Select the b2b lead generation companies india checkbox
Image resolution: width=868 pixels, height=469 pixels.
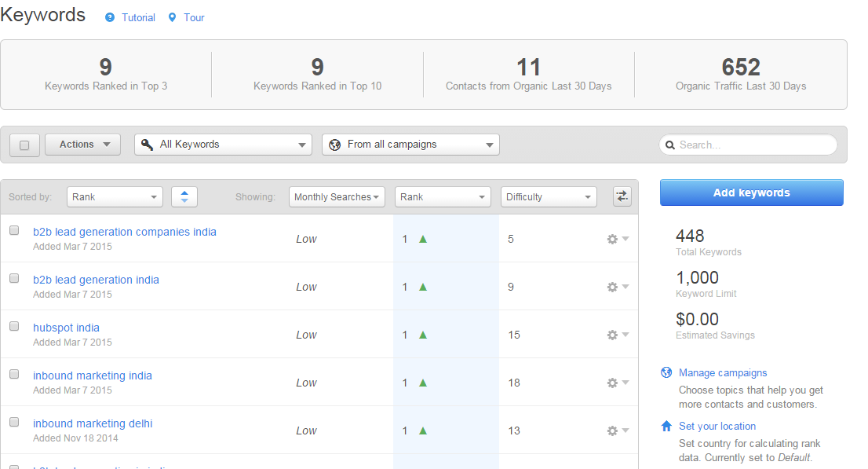[x=13, y=230]
